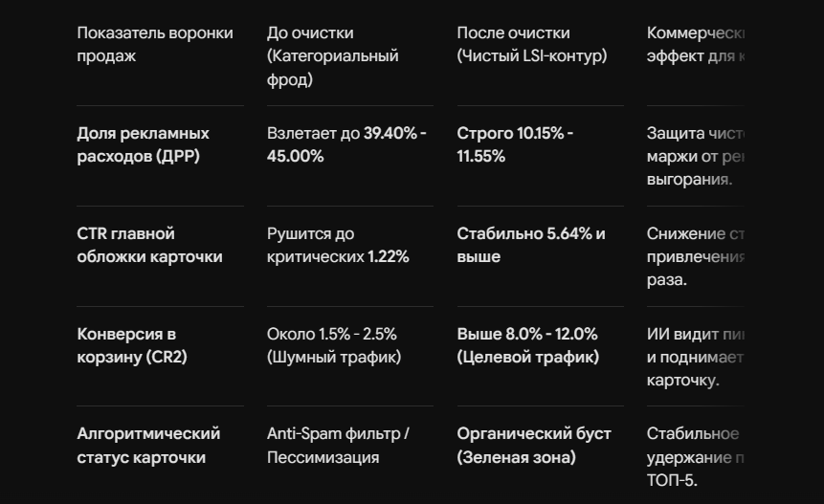Screen dimensions: 824x504
Task: Click the 'ИИ видит … поднимает карточку' cell
Action: pyautogui.click(x=695, y=357)
